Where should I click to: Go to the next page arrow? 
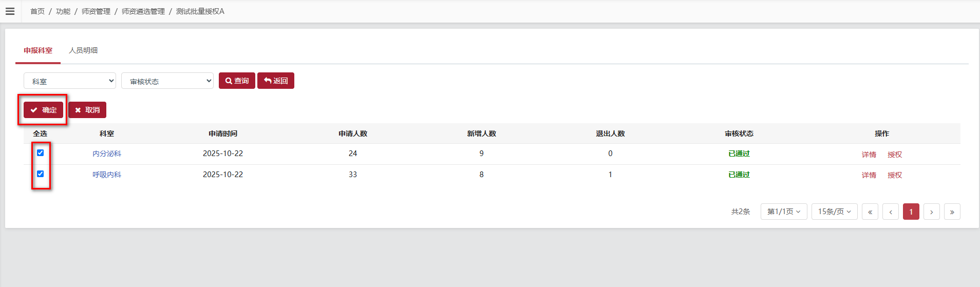932,212
